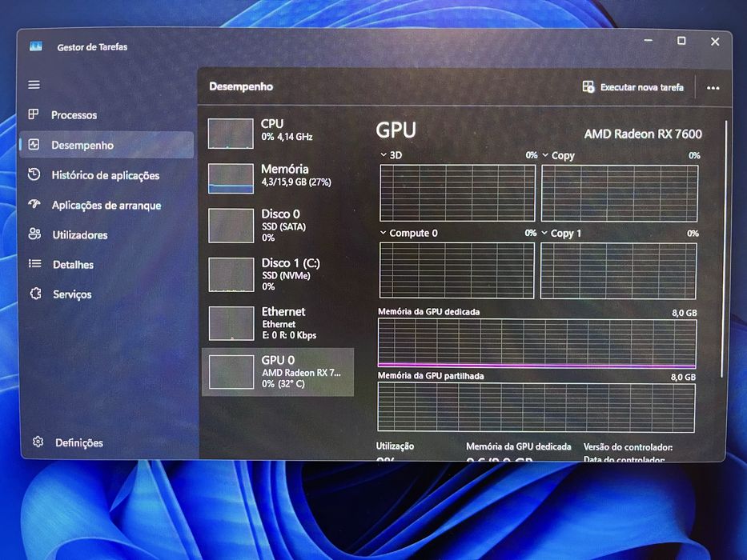Click Executar nova tarefa button

click(x=633, y=87)
